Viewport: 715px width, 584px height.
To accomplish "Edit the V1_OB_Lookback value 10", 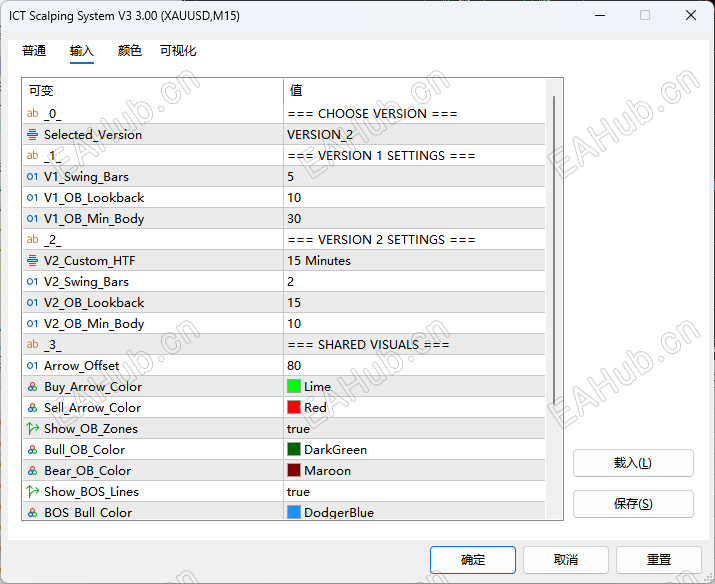I will [414, 197].
